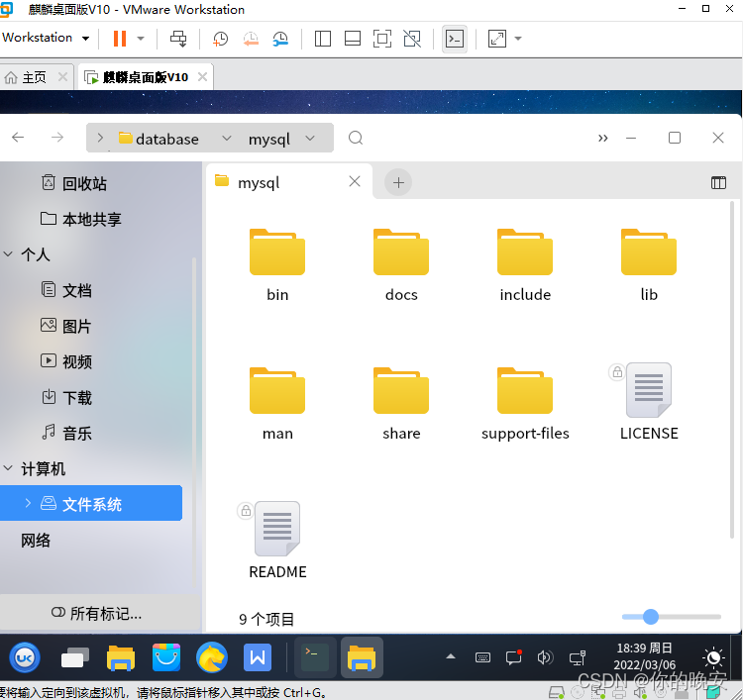The width and height of the screenshot is (743, 700).
Task: Close the mysql file manager tab
Action: (x=355, y=181)
